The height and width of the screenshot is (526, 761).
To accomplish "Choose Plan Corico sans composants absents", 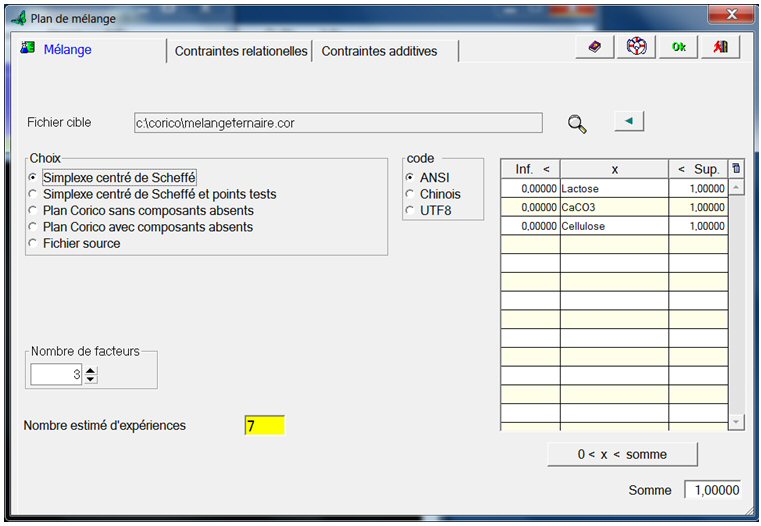I will pos(33,211).
